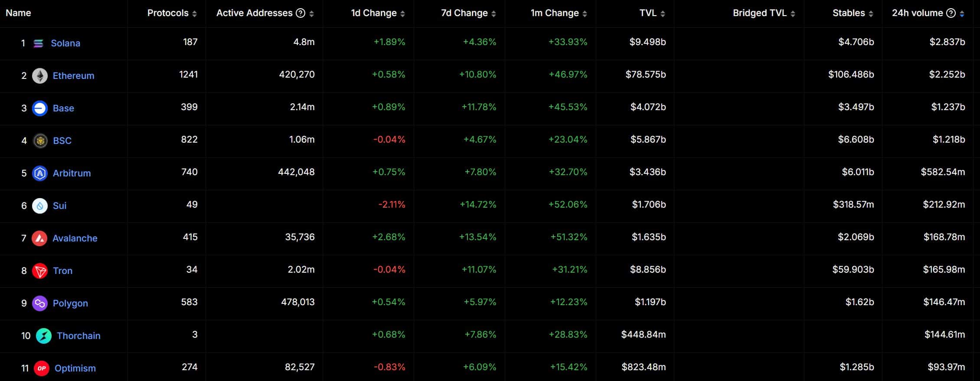980x381 pixels.
Task: Click the 24h volume help icon
Action: pyautogui.click(x=951, y=13)
